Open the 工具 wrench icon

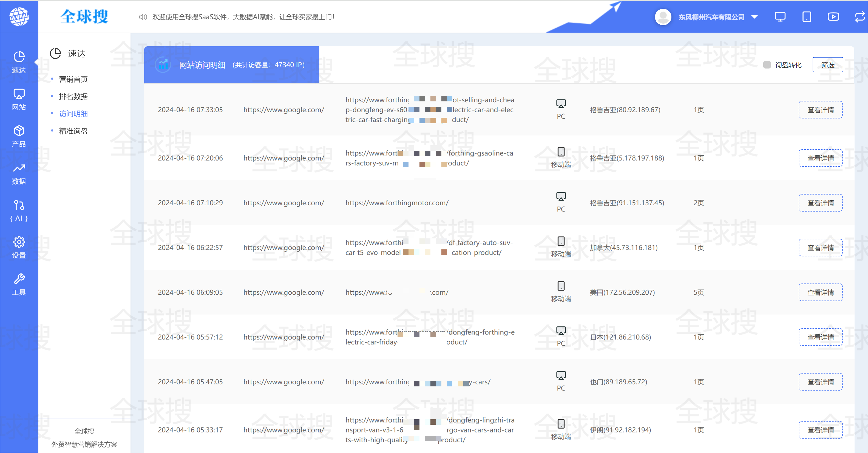19,279
